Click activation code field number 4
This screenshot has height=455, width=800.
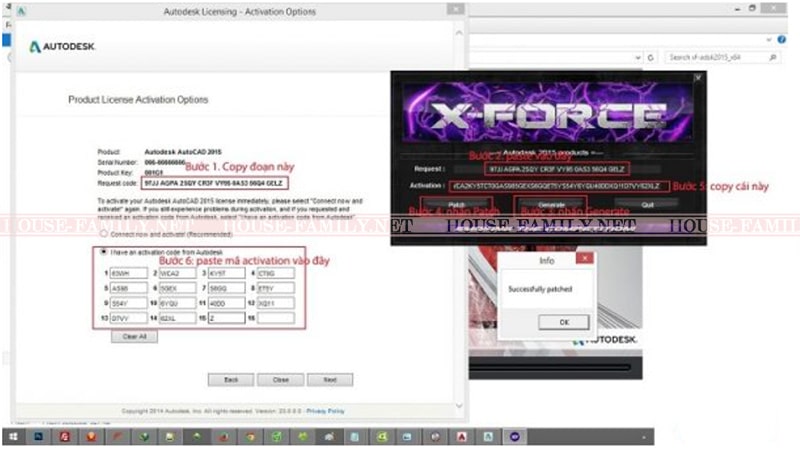[x=276, y=273]
